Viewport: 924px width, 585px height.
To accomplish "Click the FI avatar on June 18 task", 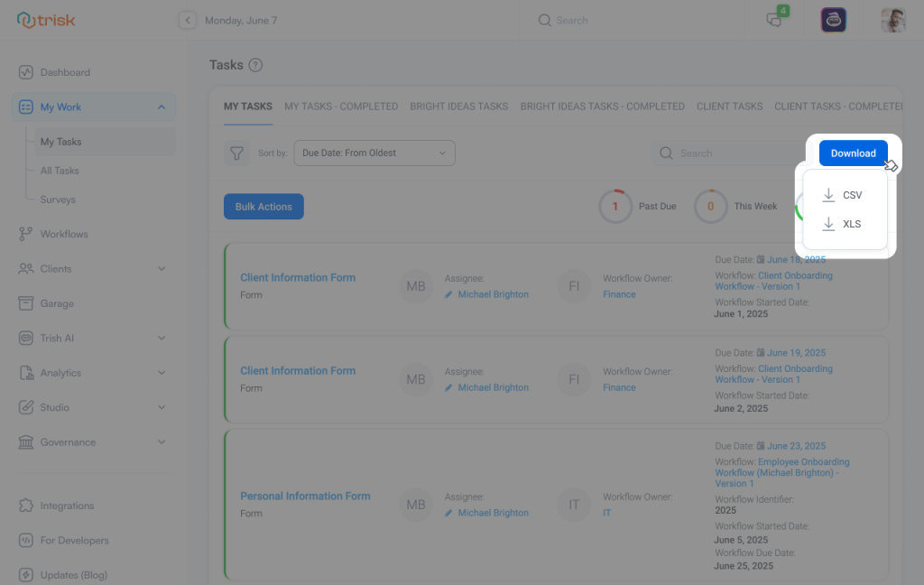I will click(574, 286).
